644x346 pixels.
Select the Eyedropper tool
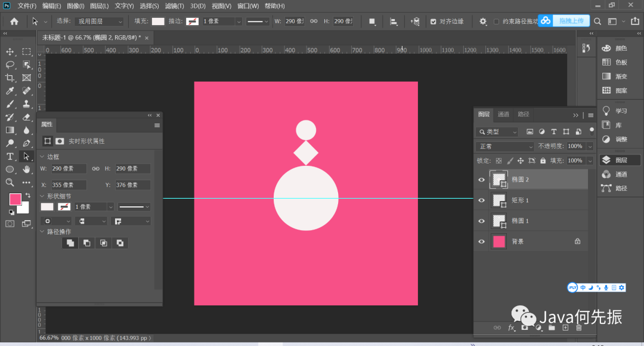click(10, 91)
